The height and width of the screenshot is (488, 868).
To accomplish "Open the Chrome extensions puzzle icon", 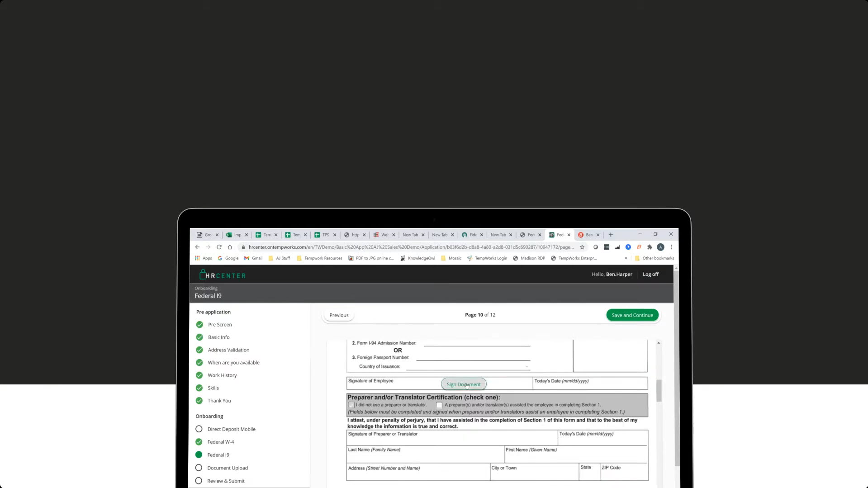I will (650, 247).
